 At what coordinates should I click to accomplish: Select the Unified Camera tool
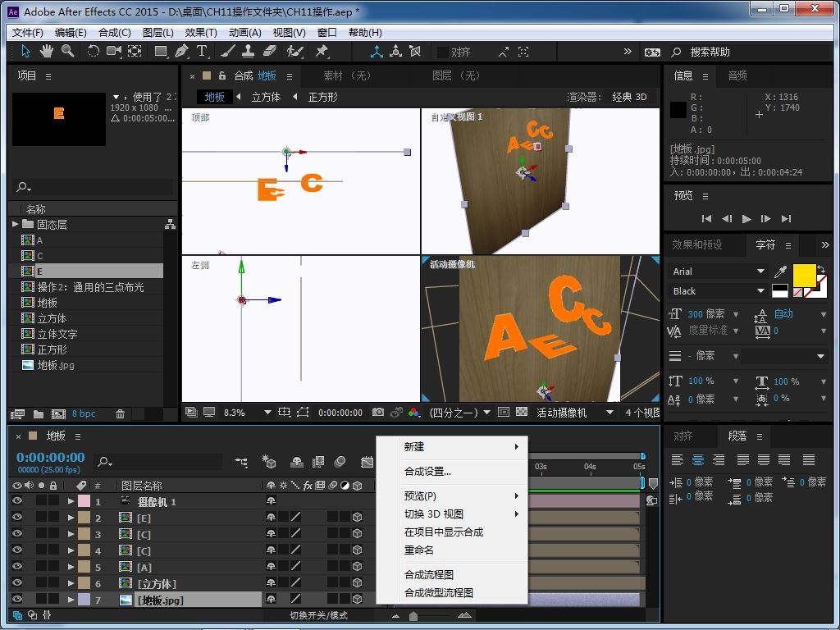[x=113, y=52]
